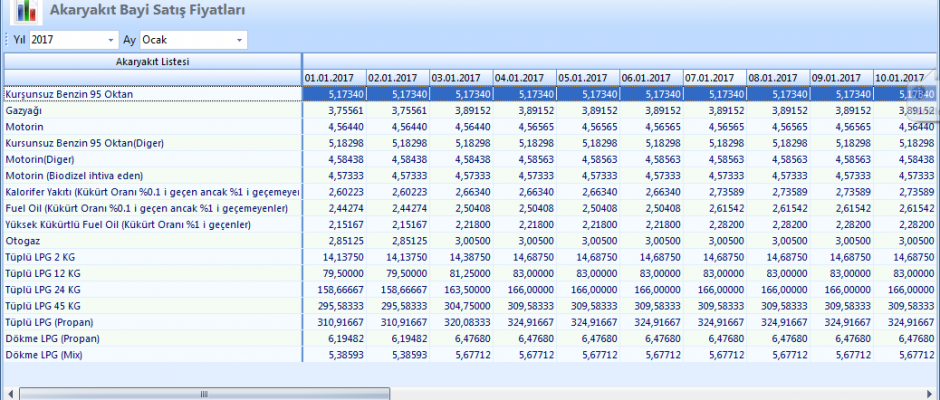
Task: Click the Yıl text field showing 2017
Action: click(x=66, y=40)
